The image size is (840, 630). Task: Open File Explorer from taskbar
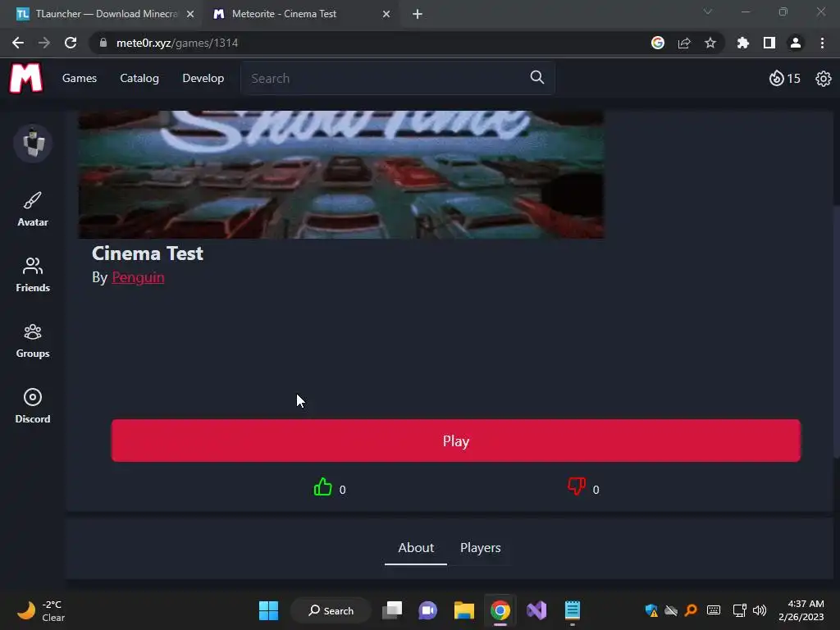click(464, 610)
